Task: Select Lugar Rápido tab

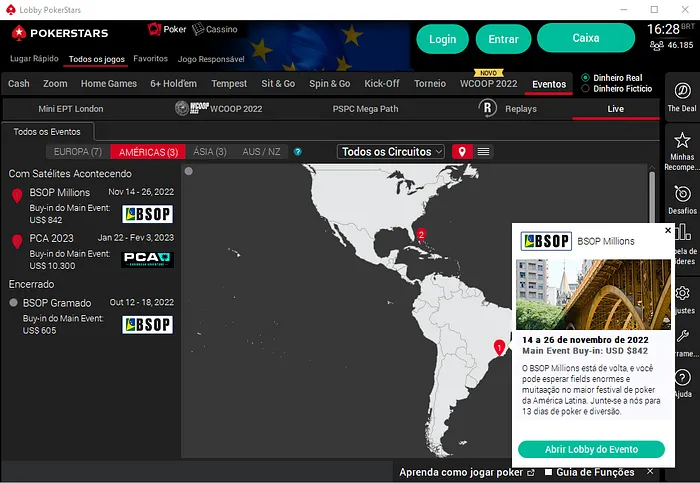Action: click(34, 58)
